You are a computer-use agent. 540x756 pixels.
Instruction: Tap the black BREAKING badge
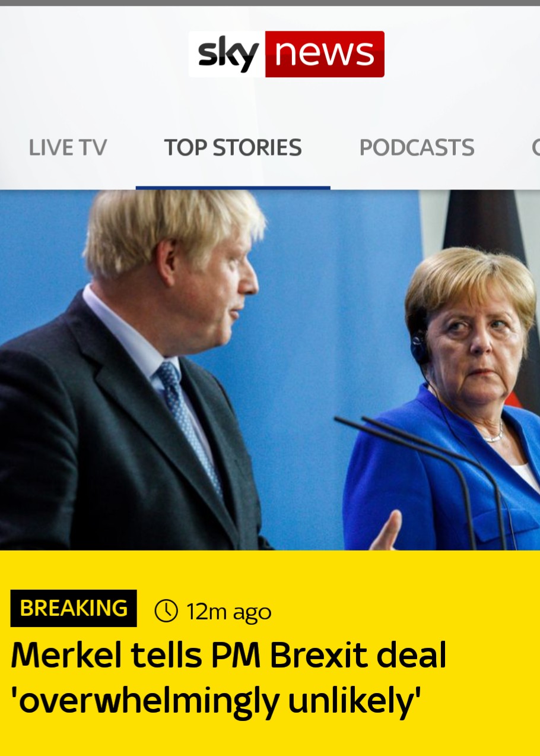[x=74, y=608]
